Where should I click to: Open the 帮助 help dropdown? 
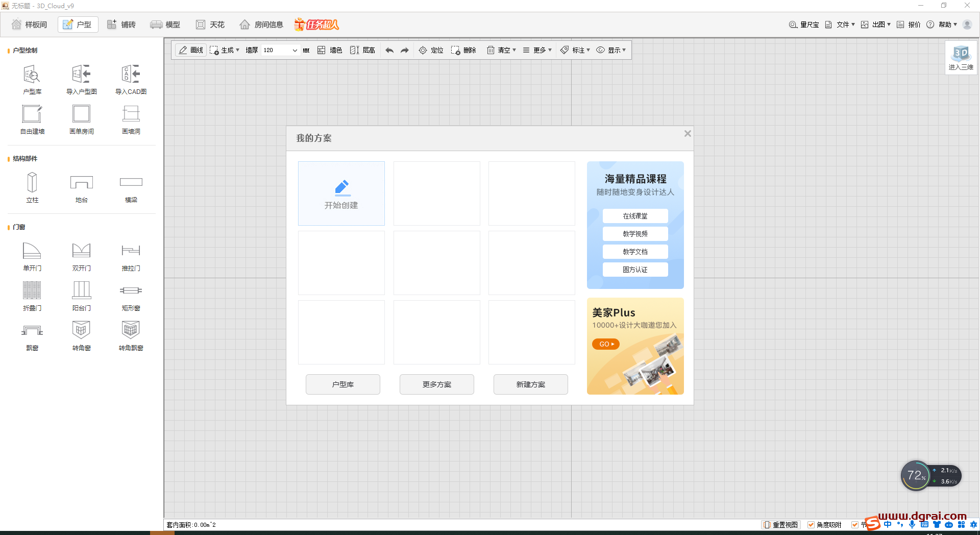click(942, 25)
